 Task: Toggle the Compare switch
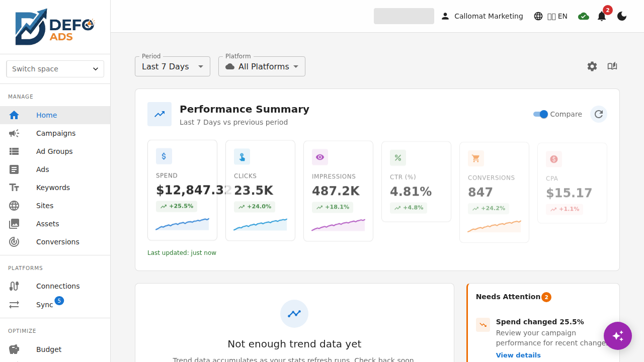(x=541, y=114)
